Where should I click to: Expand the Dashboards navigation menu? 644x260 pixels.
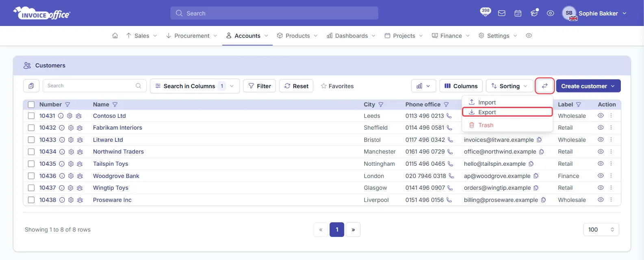tap(351, 36)
